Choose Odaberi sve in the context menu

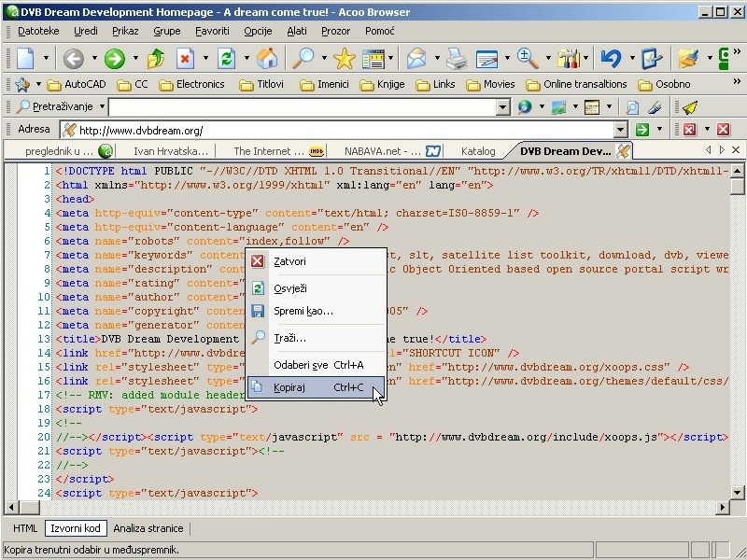point(316,365)
